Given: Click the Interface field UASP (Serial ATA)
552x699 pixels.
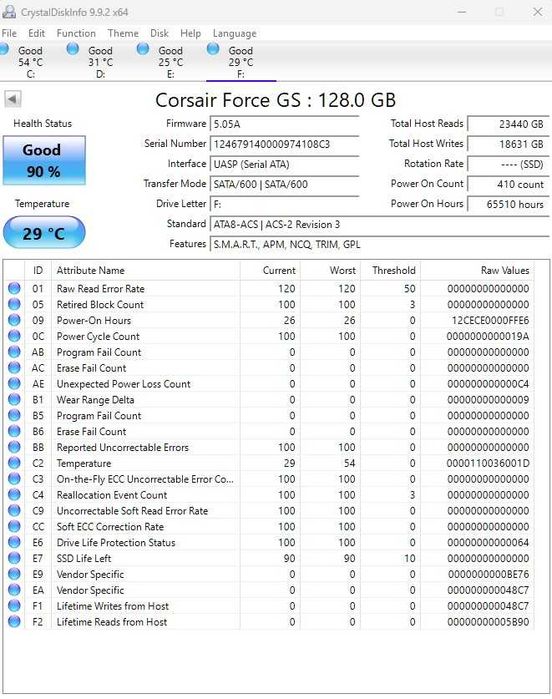Looking at the screenshot, I should pos(284,164).
